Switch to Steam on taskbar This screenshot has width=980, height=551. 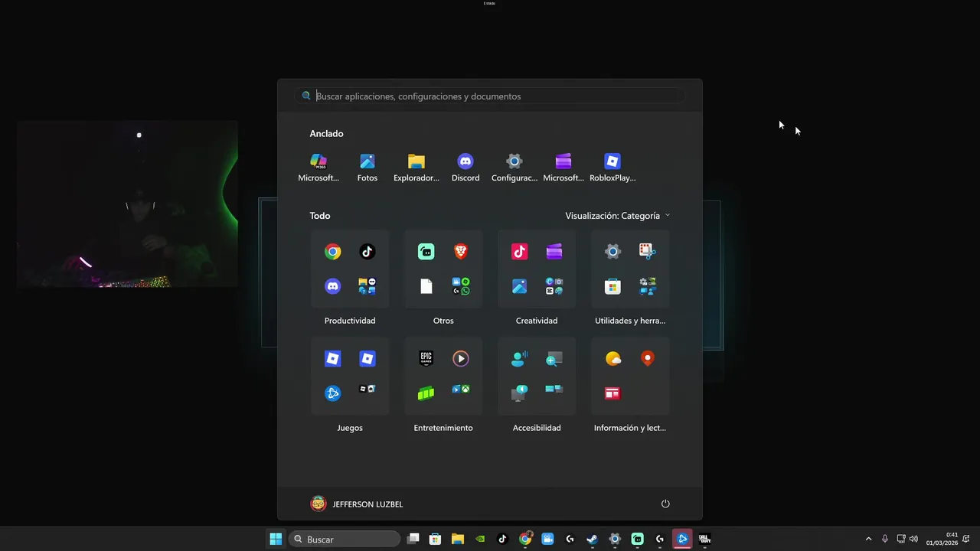(593, 539)
